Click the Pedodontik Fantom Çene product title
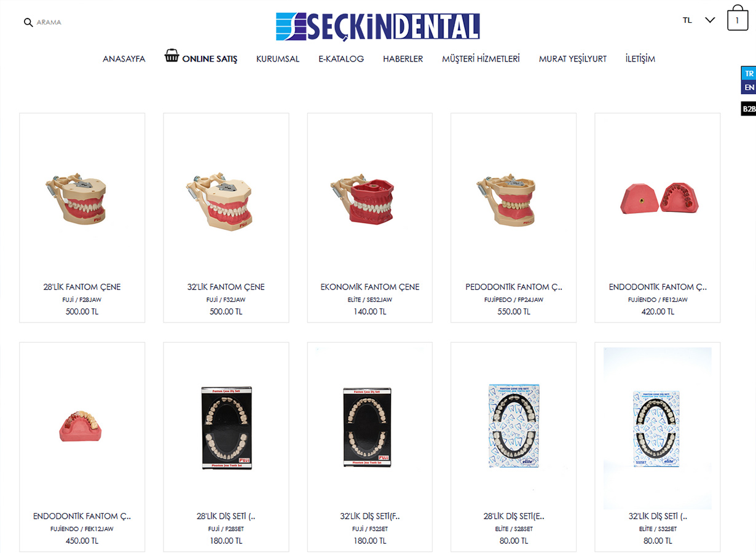 click(514, 287)
